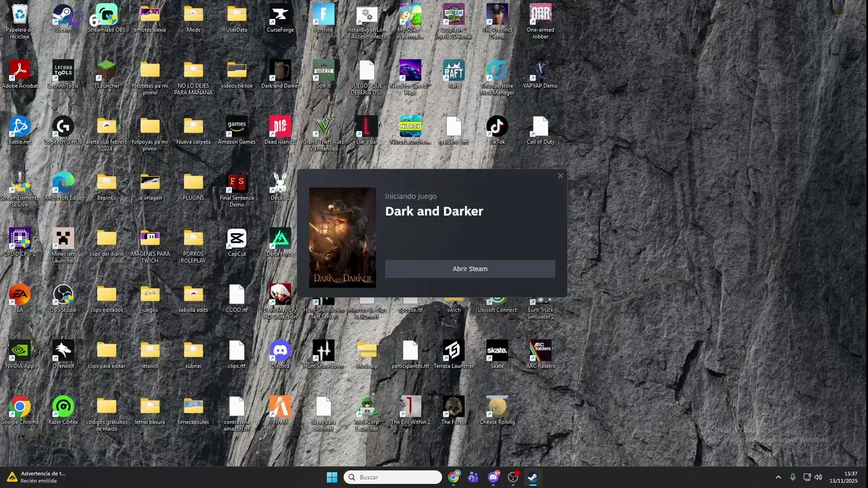Open Microsoft Teams from the taskbar

click(x=473, y=477)
